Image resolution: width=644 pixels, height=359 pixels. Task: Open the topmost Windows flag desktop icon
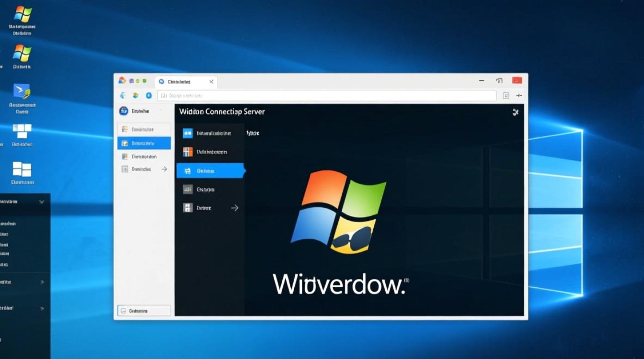click(x=22, y=14)
